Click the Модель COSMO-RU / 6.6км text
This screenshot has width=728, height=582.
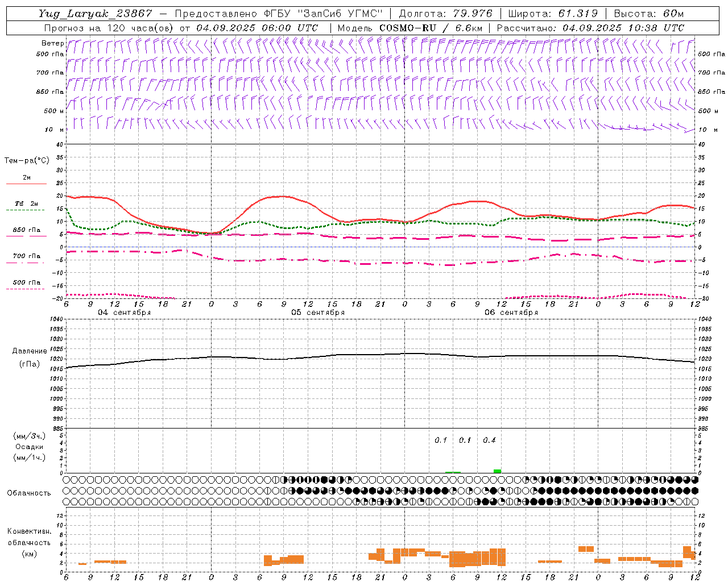coord(410,27)
